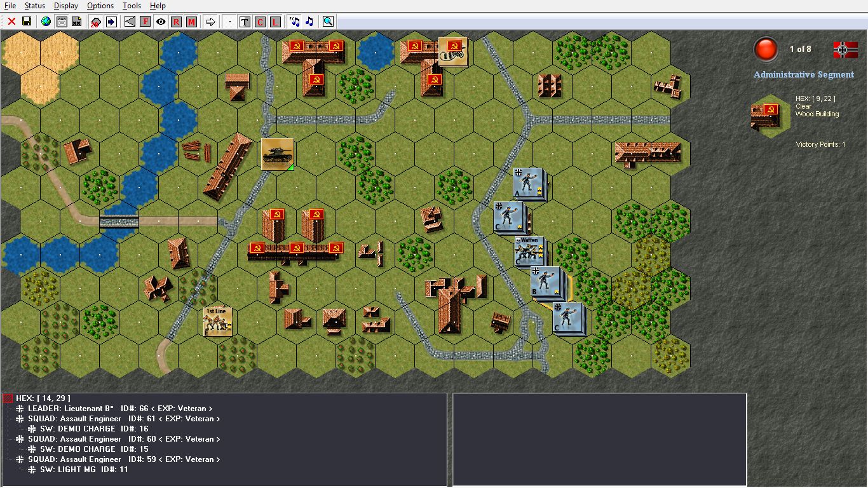The height and width of the screenshot is (488, 868).
Task: Click the white right-arrow toolbar icon
Action: coord(210,22)
